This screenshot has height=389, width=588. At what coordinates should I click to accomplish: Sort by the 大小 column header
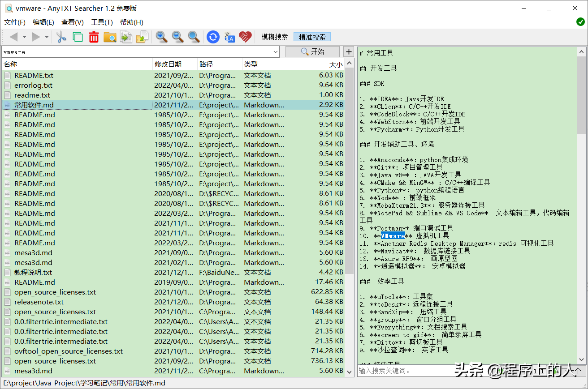(x=316, y=64)
